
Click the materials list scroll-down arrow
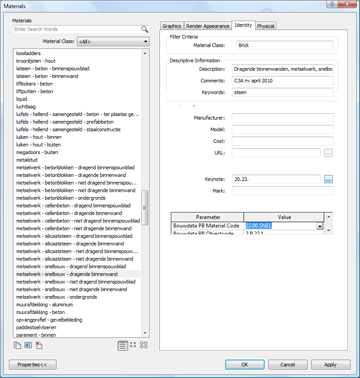(x=145, y=333)
